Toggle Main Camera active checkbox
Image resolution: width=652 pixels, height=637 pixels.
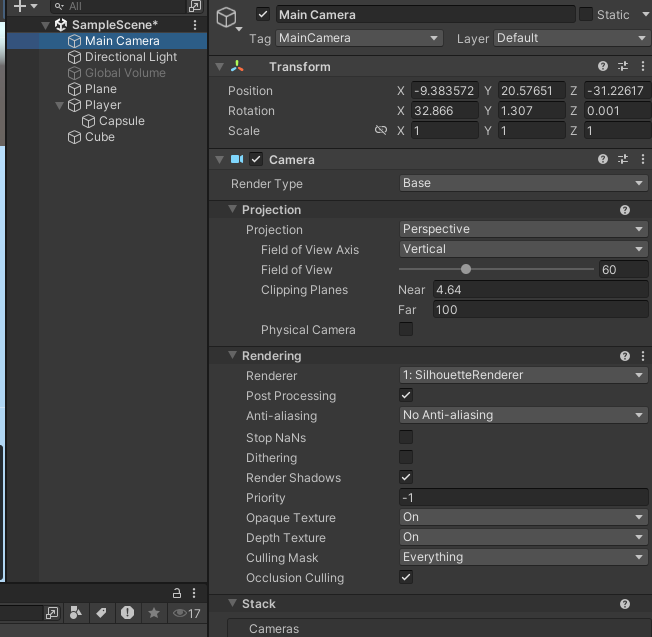click(x=263, y=15)
